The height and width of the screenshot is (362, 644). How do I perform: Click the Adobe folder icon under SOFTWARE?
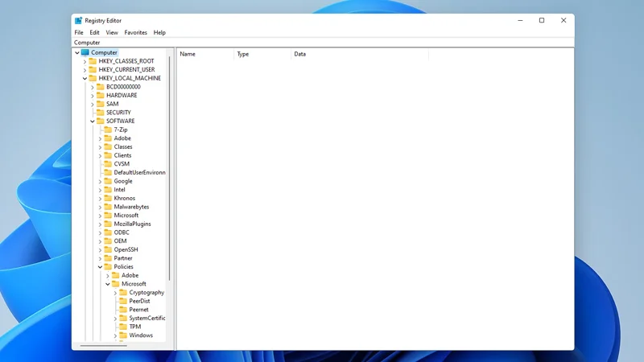click(108, 138)
